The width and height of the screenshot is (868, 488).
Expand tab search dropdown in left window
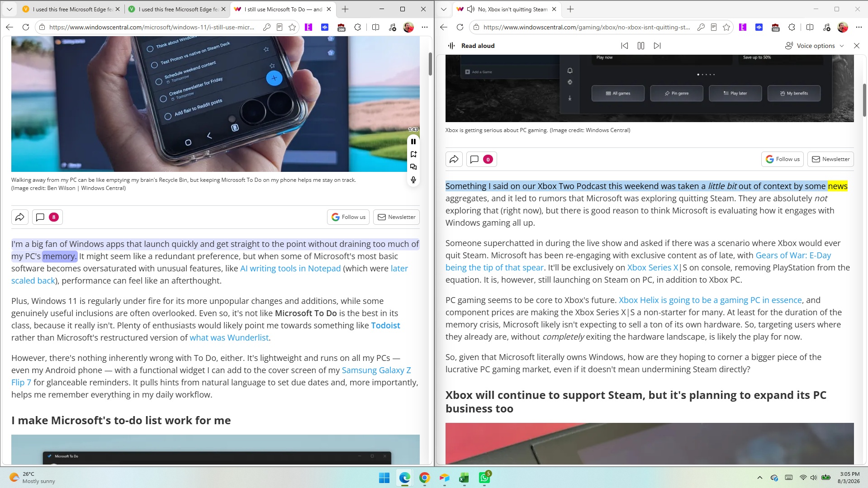tap(9, 9)
